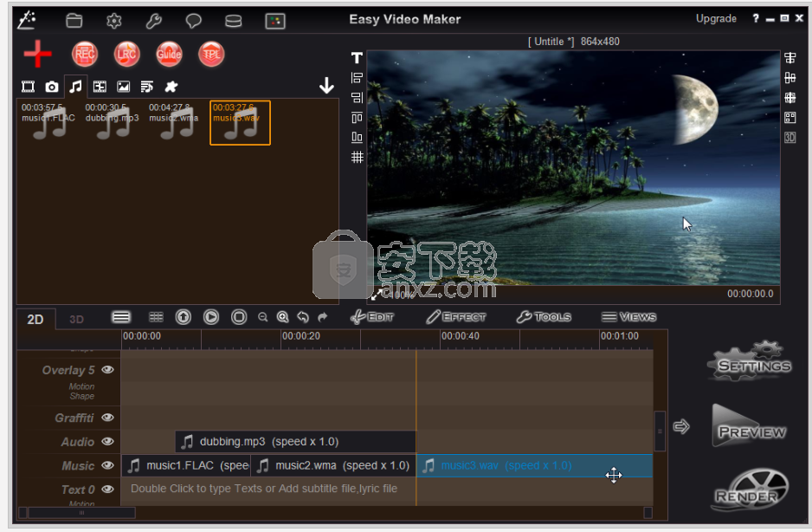Select music1.FLAC thumbnail in media list

tap(48, 123)
